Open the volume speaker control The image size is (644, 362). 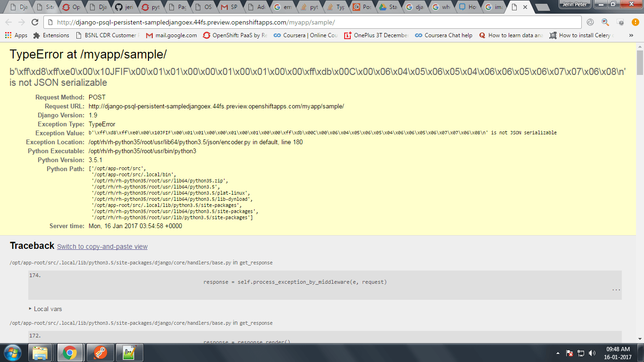click(592, 353)
